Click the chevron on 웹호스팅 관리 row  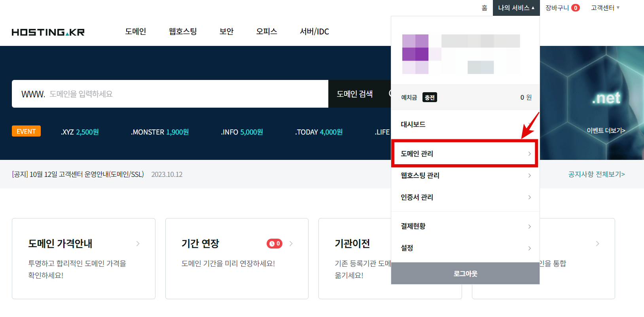tap(530, 175)
